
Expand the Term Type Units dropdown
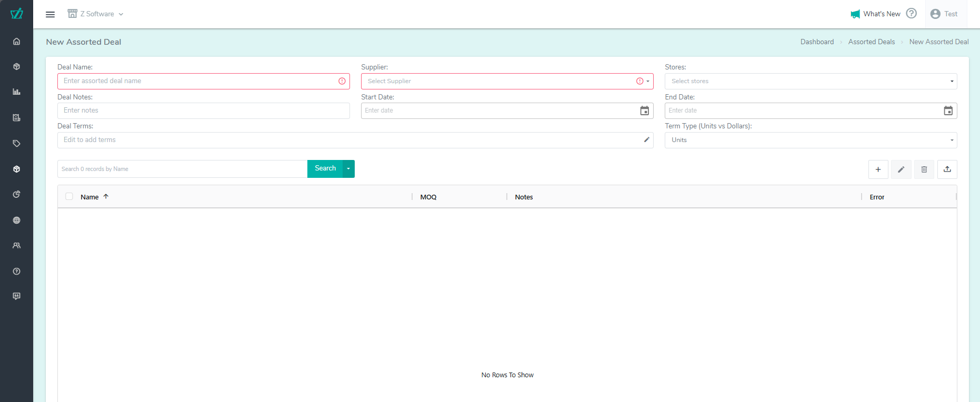point(811,140)
